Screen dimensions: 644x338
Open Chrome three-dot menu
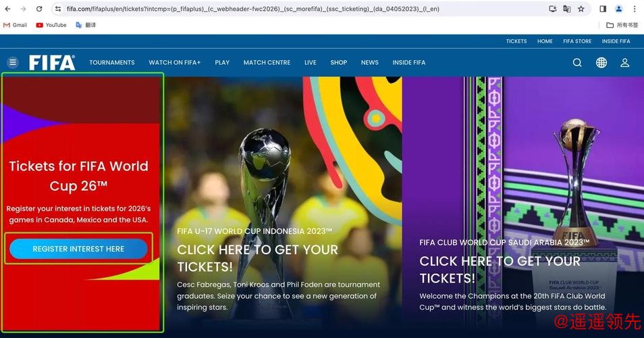coord(634,9)
